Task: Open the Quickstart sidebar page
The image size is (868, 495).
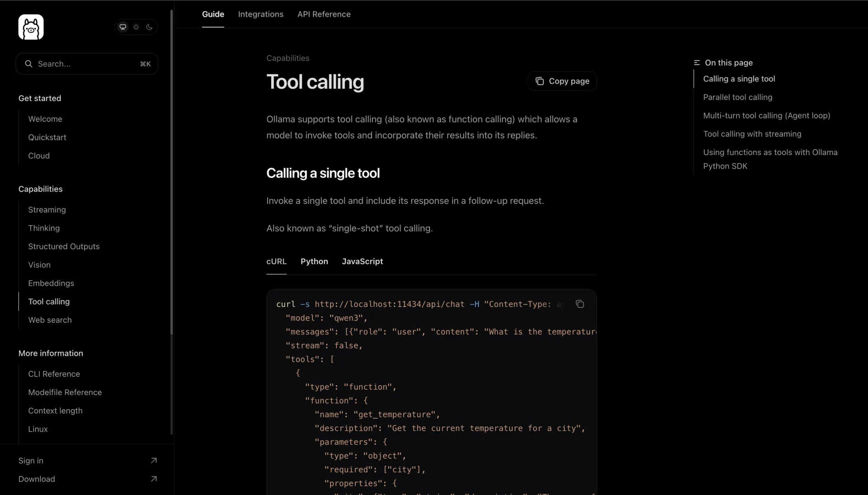Action: [x=47, y=137]
